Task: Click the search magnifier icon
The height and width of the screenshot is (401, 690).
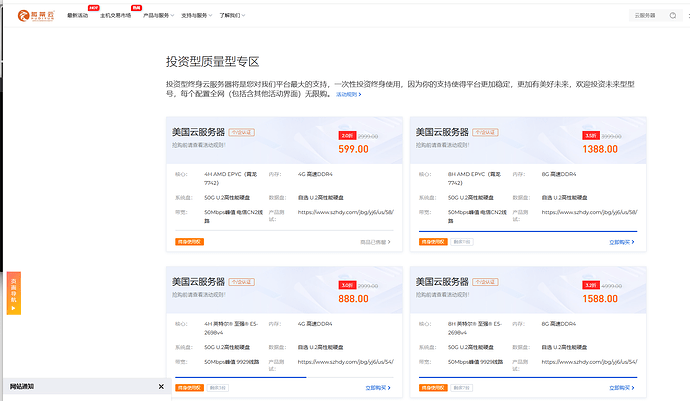Action: [x=673, y=15]
